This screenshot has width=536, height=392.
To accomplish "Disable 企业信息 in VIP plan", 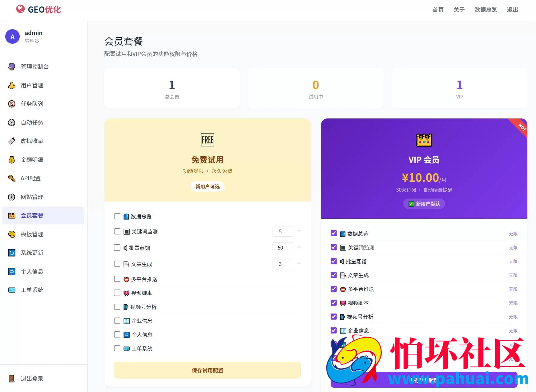I will (334, 330).
